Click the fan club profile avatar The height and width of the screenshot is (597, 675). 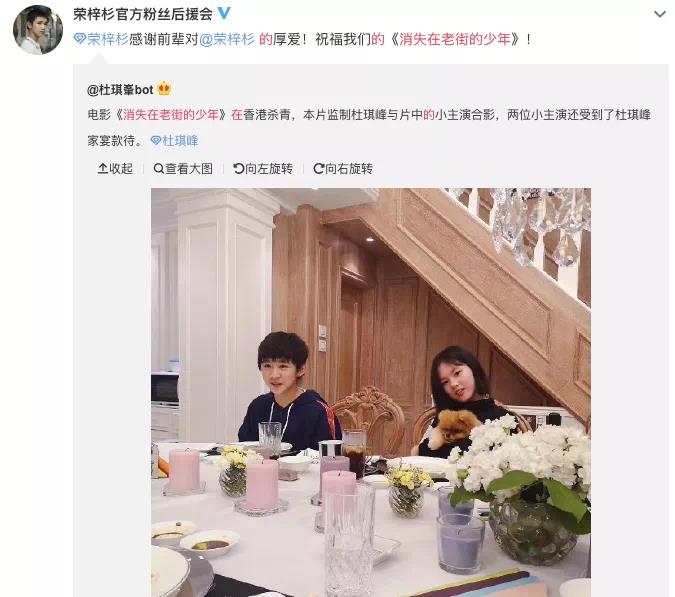[38, 30]
